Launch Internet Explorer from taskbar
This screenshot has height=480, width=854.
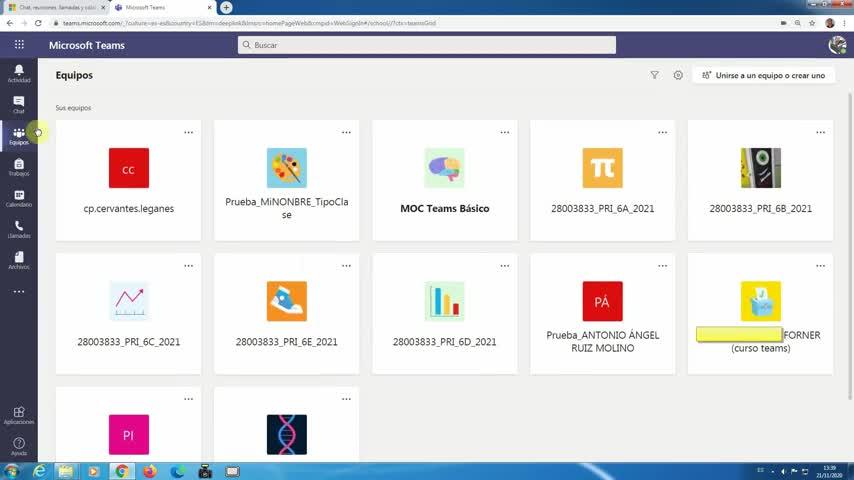[x=39, y=471]
